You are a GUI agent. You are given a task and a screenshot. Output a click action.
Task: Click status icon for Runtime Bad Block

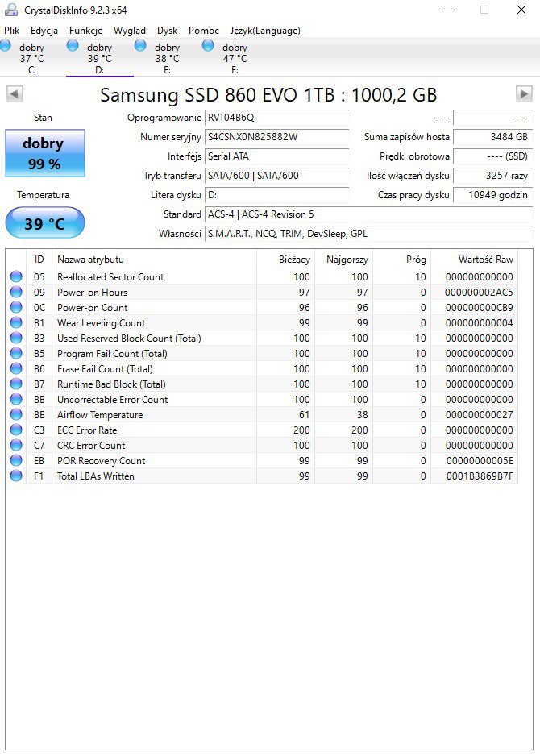click(16, 384)
